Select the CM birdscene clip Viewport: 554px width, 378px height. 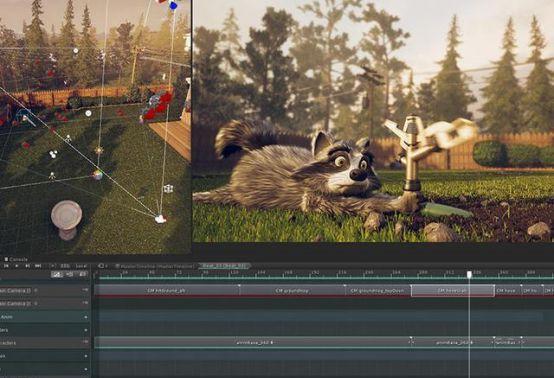pyautogui.click(x=167, y=291)
